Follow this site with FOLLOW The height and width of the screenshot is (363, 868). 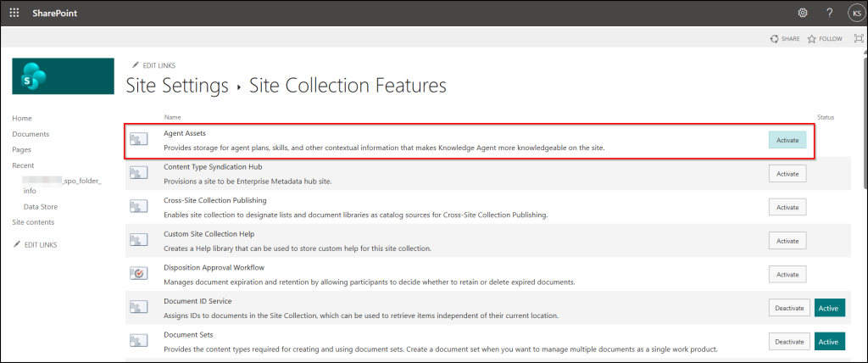pyautogui.click(x=825, y=39)
